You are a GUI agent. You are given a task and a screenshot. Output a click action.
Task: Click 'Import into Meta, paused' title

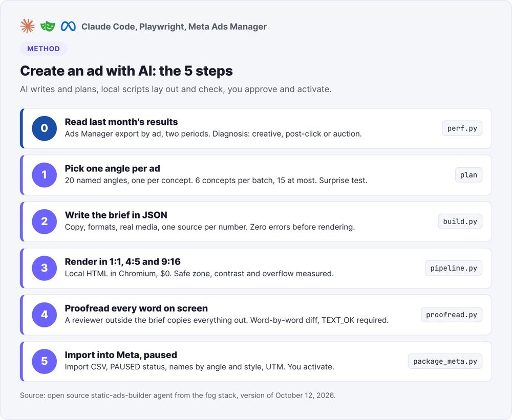coord(121,355)
